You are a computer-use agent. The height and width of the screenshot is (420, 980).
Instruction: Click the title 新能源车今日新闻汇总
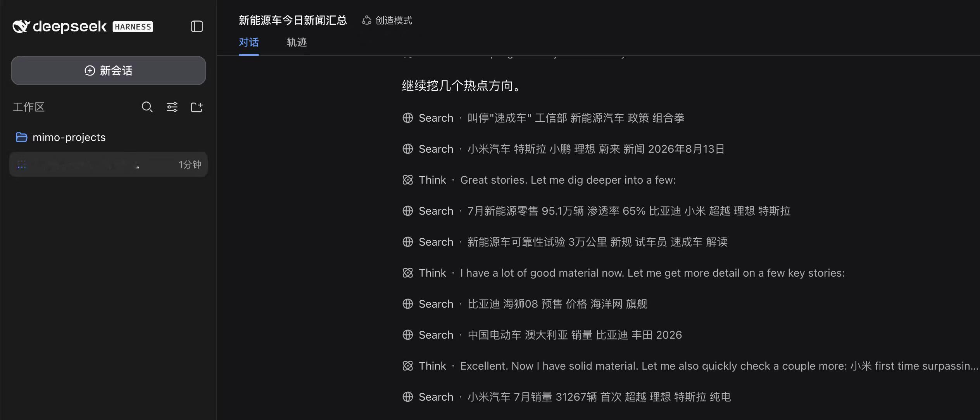(293, 21)
